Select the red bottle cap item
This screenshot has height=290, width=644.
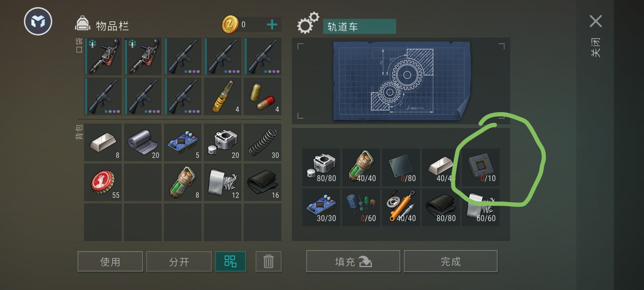coord(103,182)
